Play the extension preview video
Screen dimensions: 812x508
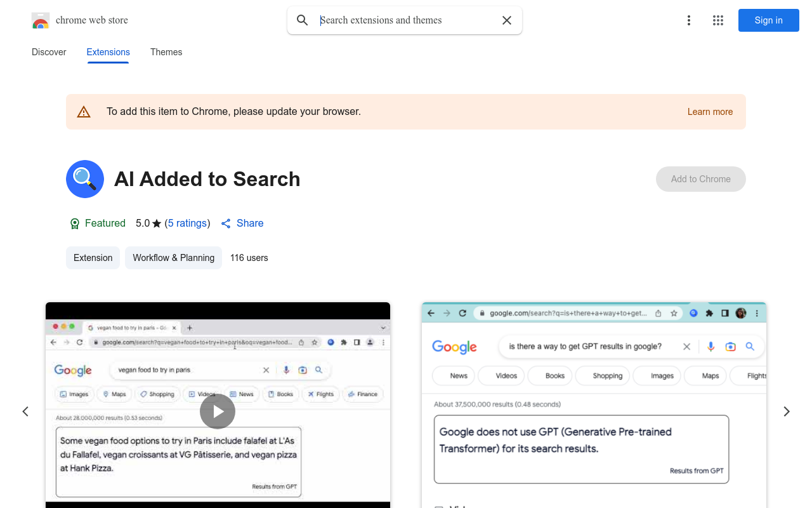tap(218, 411)
